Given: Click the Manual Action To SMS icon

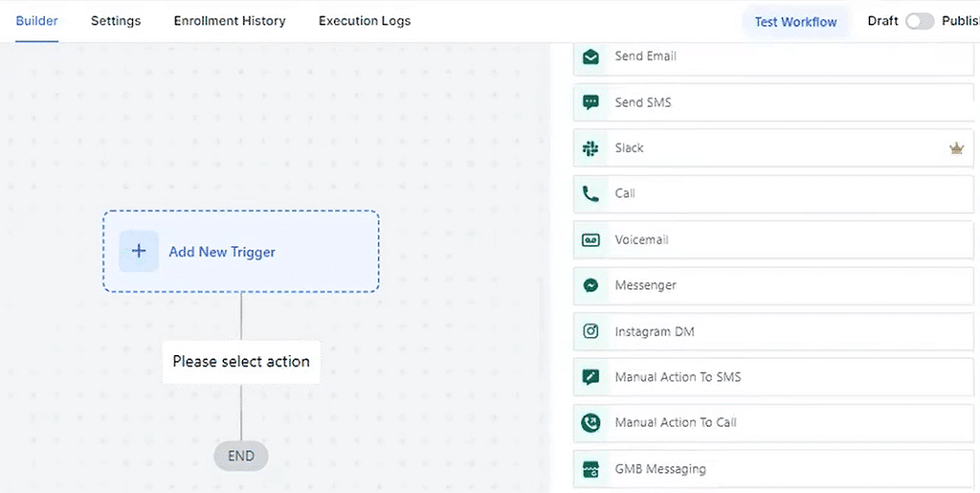Looking at the screenshot, I should (590, 377).
